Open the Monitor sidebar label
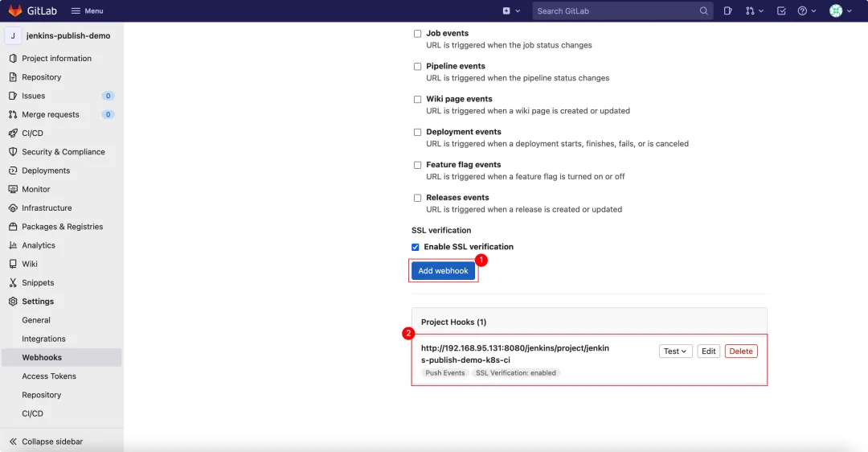This screenshot has height=452, width=868. (36, 190)
